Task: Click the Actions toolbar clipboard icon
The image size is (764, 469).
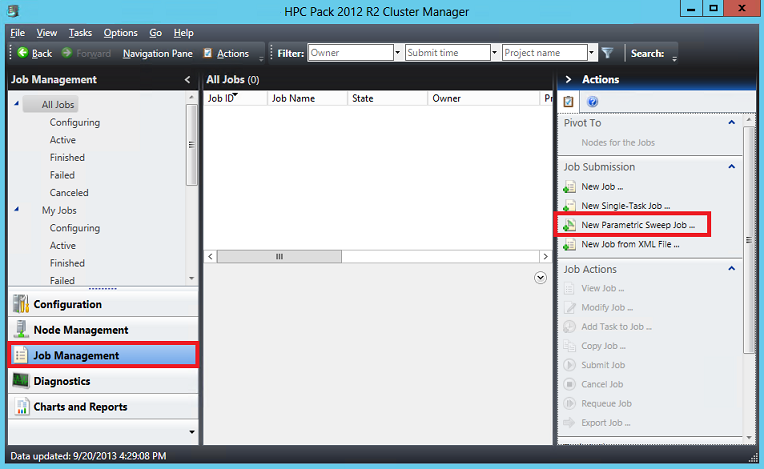Action: coord(208,53)
